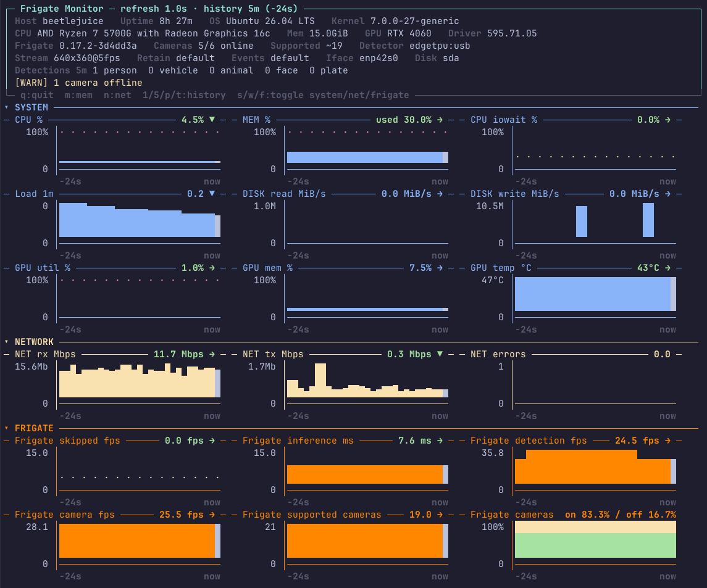Click the CPU % down-trend arrow
This screenshot has height=588, width=707.
tap(212, 120)
